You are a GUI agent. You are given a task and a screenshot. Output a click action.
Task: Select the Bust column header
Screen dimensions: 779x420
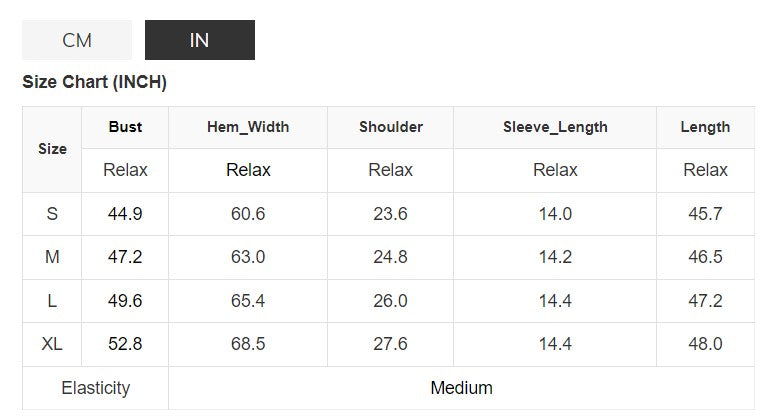point(125,127)
